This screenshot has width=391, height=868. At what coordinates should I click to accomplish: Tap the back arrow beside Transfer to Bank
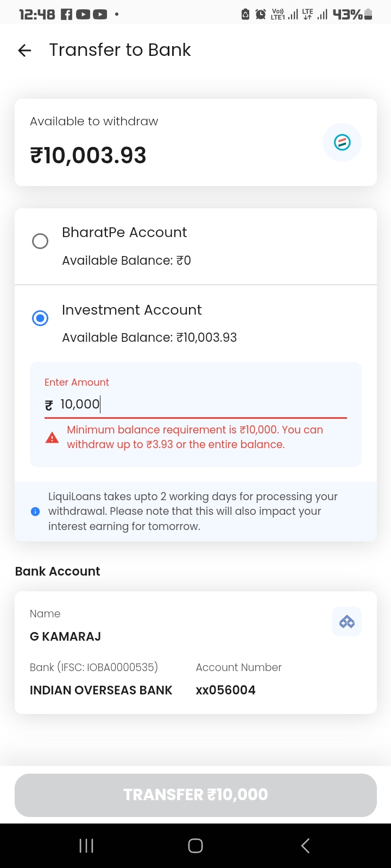(24, 50)
